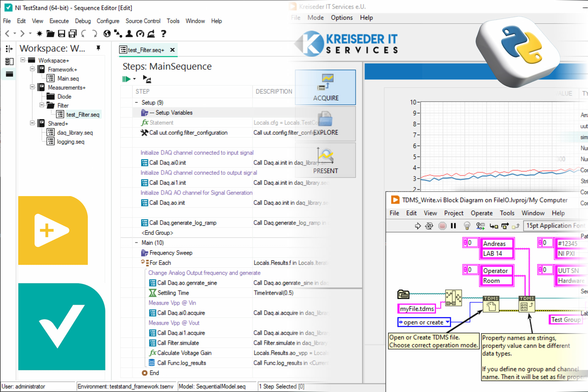Select the Settling Time step
The width and height of the screenshot is (588, 392).
(x=173, y=292)
